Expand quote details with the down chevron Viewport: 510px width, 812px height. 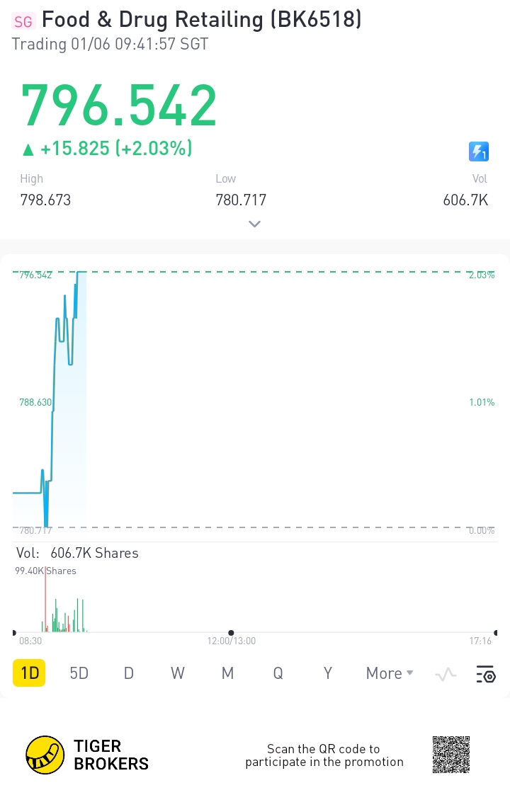255,224
